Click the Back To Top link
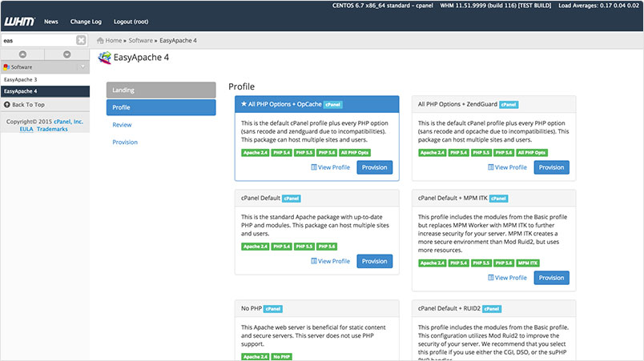This screenshot has height=361, width=644. pyautogui.click(x=28, y=105)
